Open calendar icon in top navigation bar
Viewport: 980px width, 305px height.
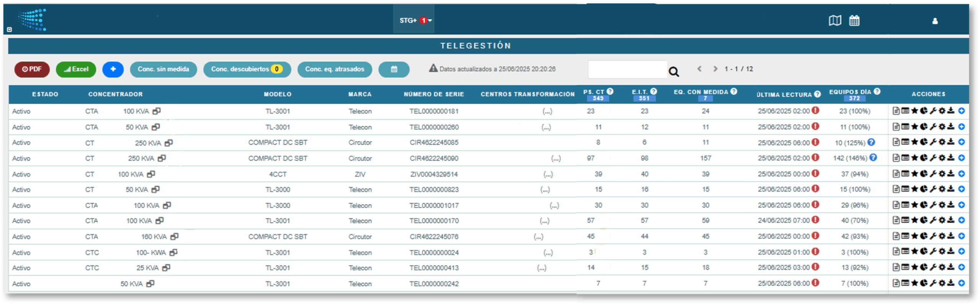(x=854, y=21)
